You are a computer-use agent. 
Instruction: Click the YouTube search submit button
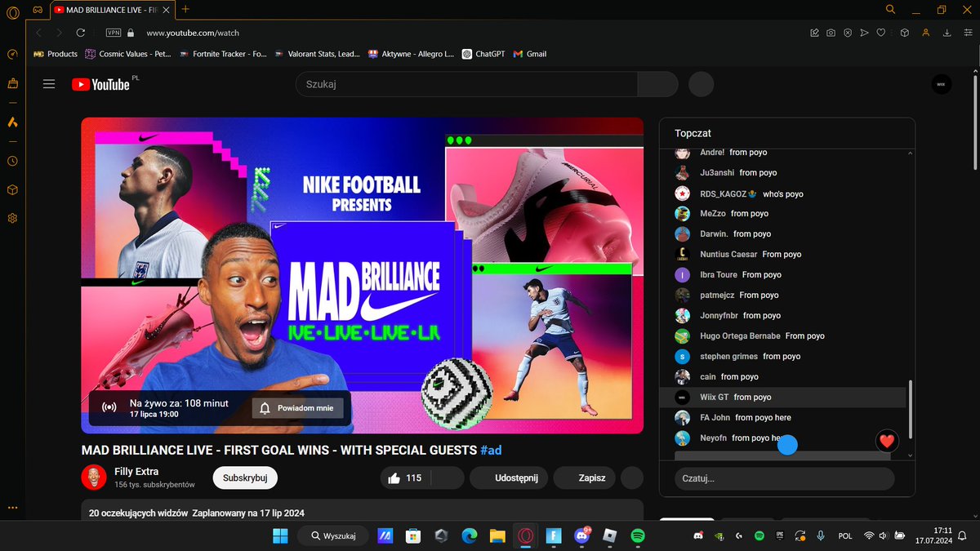pos(657,84)
